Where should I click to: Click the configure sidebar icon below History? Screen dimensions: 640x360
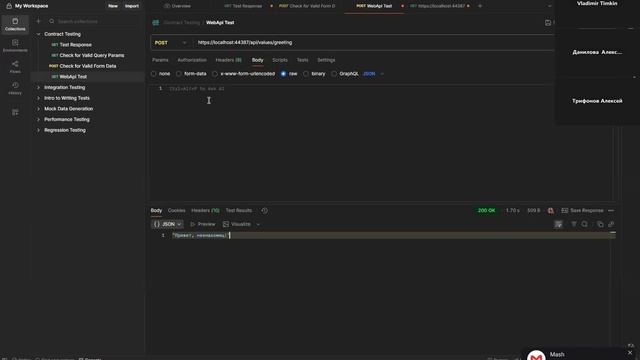coord(15,112)
